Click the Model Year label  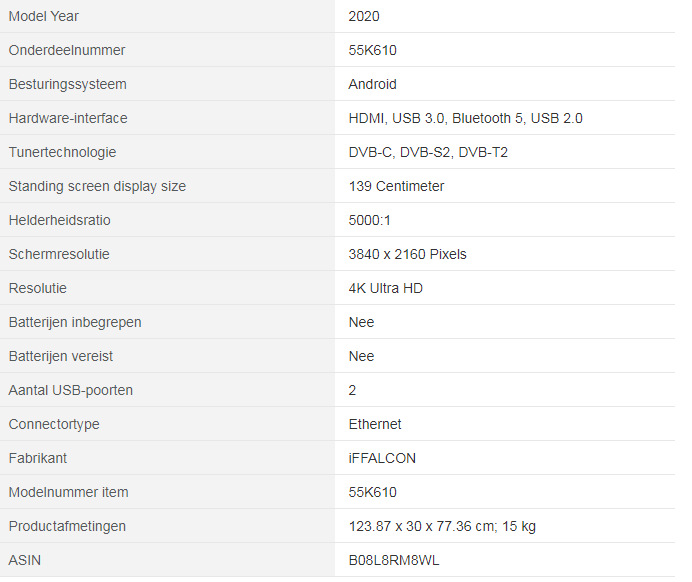click(44, 16)
